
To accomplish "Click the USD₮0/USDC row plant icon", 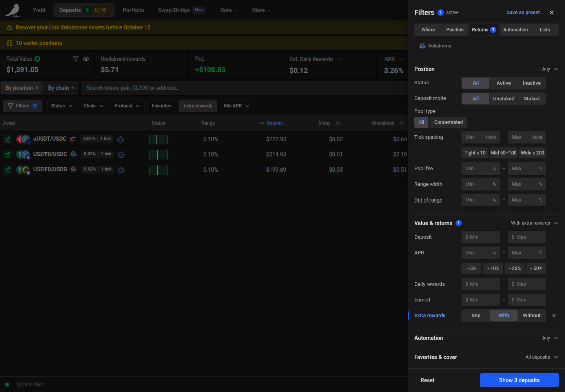I will pos(8,154).
